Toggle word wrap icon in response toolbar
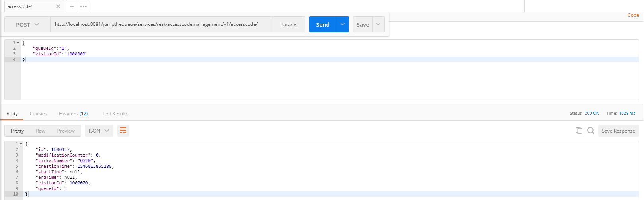The height and width of the screenshot is (200, 644). 123,131
